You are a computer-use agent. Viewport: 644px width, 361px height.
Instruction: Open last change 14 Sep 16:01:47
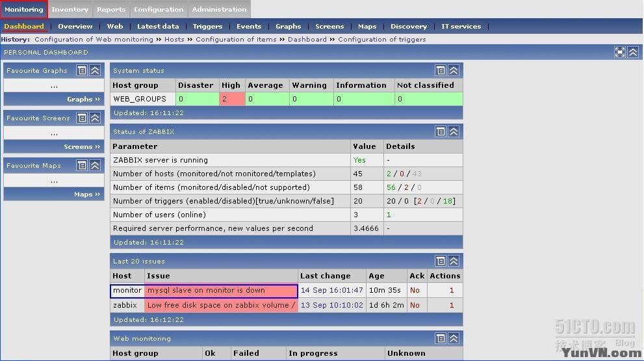point(332,290)
